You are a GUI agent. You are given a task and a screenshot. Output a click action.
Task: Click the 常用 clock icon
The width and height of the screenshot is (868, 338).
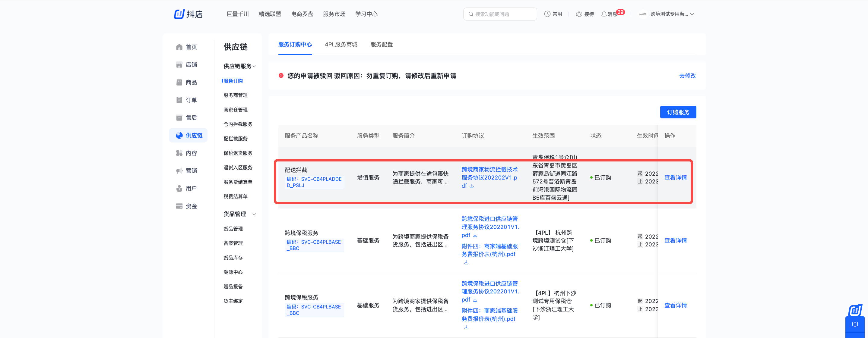tap(547, 14)
